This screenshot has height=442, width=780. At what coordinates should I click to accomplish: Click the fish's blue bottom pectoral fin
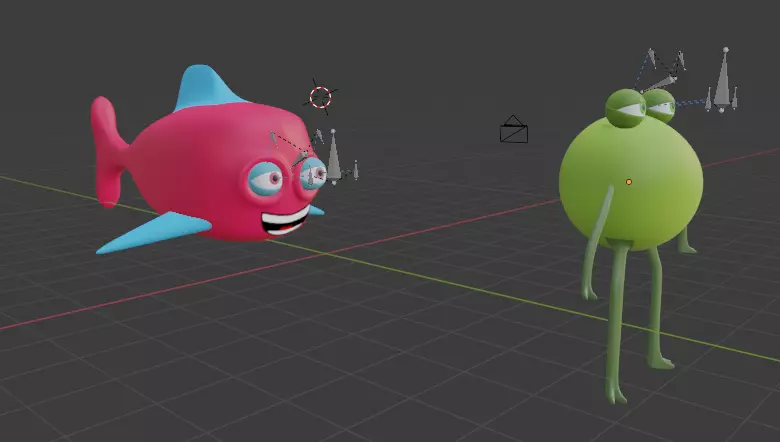152,231
